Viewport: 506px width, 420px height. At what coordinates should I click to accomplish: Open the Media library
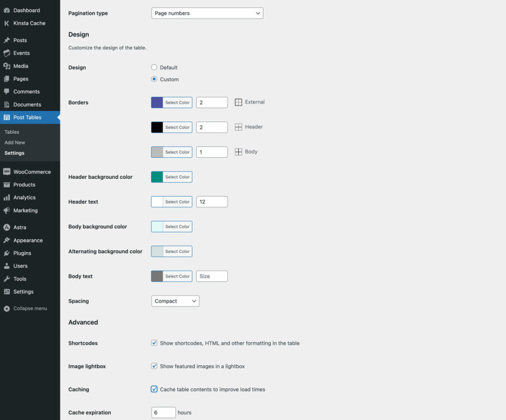[x=22, y=65]
